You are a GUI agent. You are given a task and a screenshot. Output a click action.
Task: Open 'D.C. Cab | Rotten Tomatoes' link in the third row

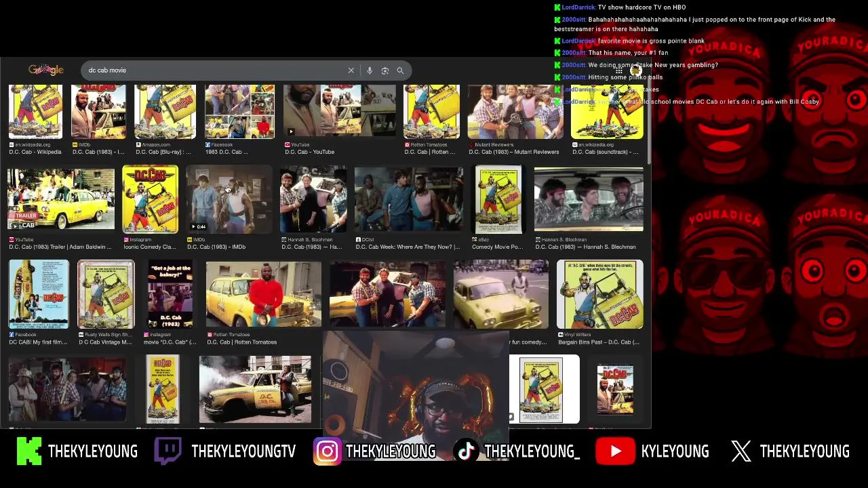click(x=241, y=342)
